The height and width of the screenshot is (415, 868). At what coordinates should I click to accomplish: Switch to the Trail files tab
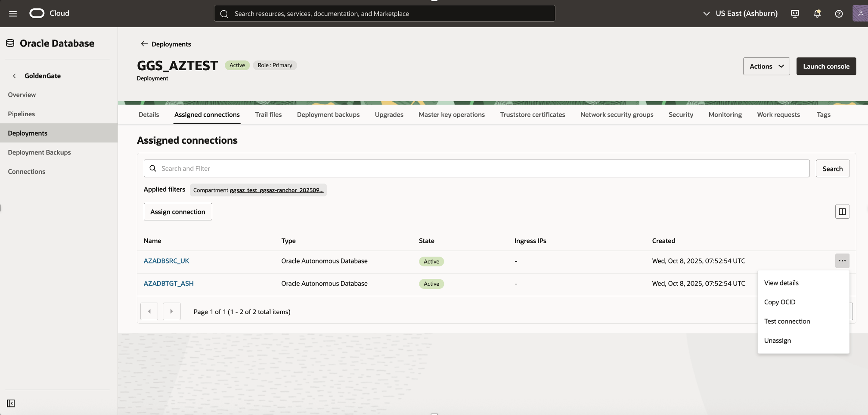268,115
